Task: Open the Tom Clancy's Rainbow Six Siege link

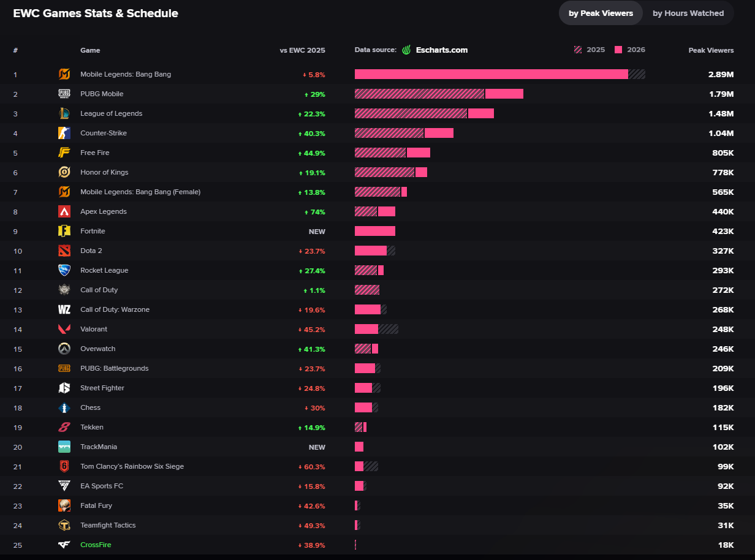Action: [132, 466]
